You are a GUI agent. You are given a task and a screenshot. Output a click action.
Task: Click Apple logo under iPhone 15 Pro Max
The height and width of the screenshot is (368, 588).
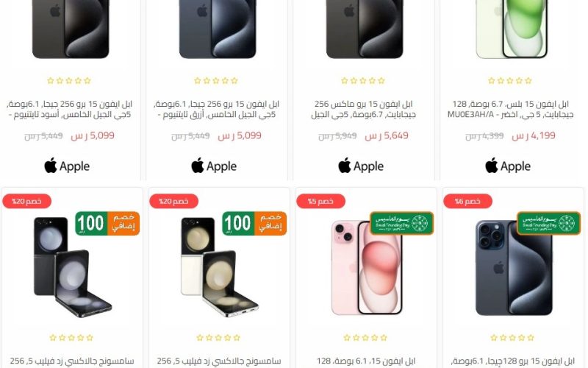tap(361, 166)
